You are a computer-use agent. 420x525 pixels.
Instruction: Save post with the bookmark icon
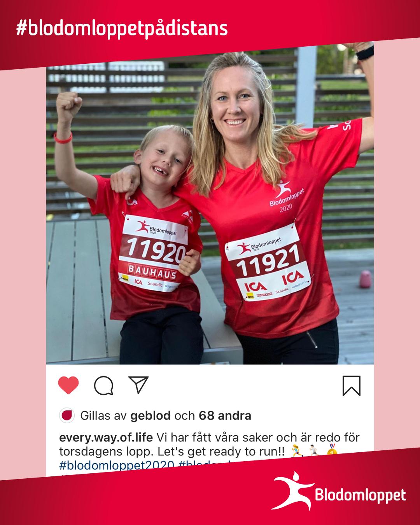tap(352, 386)
